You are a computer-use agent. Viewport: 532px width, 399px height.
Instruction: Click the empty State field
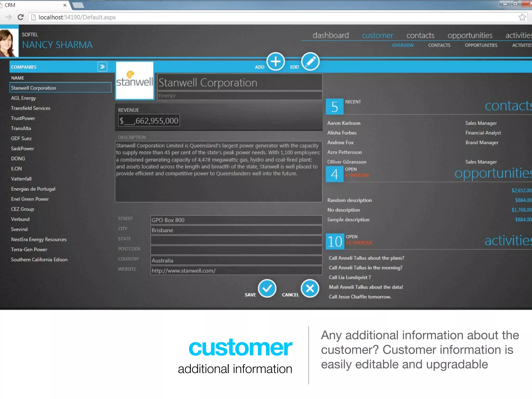(236, 240)
